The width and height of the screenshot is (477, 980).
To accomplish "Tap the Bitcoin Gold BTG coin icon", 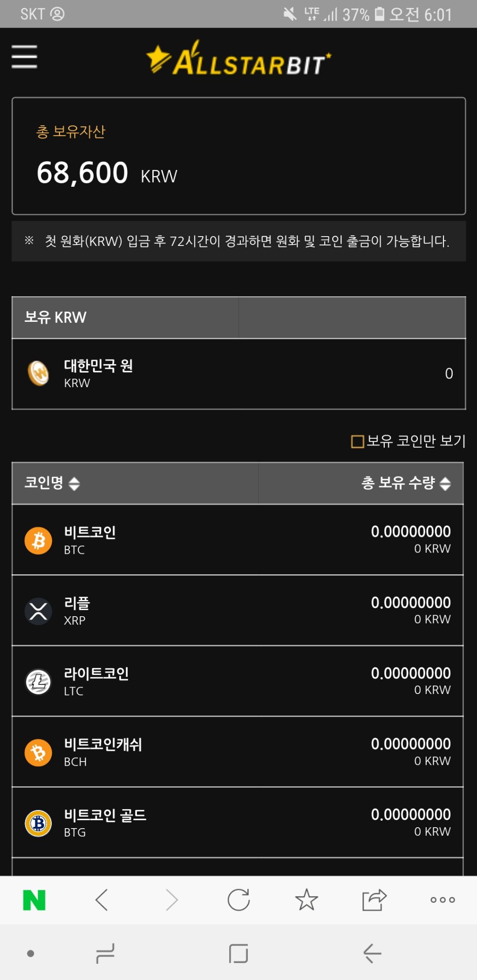I will [38, 823].
